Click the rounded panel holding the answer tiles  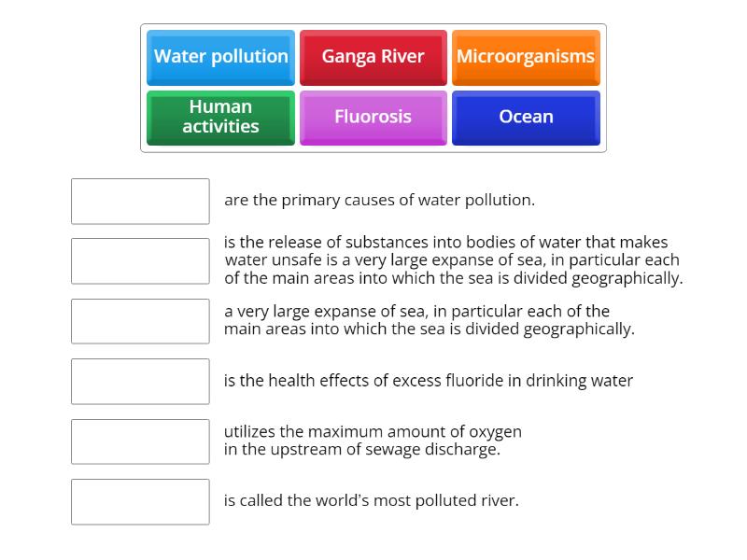373,87
